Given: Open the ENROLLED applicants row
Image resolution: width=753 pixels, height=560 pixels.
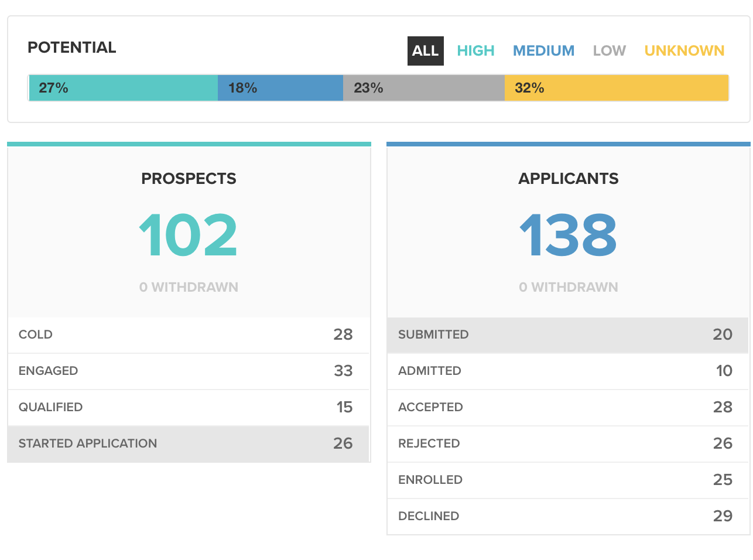Looking at the screenshot, I should pos(567,480).
